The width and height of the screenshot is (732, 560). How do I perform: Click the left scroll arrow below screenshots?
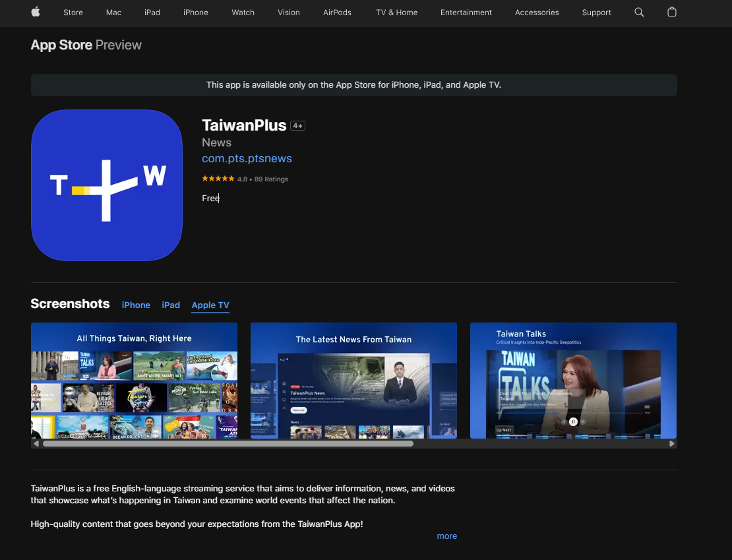tap(36, 443)
